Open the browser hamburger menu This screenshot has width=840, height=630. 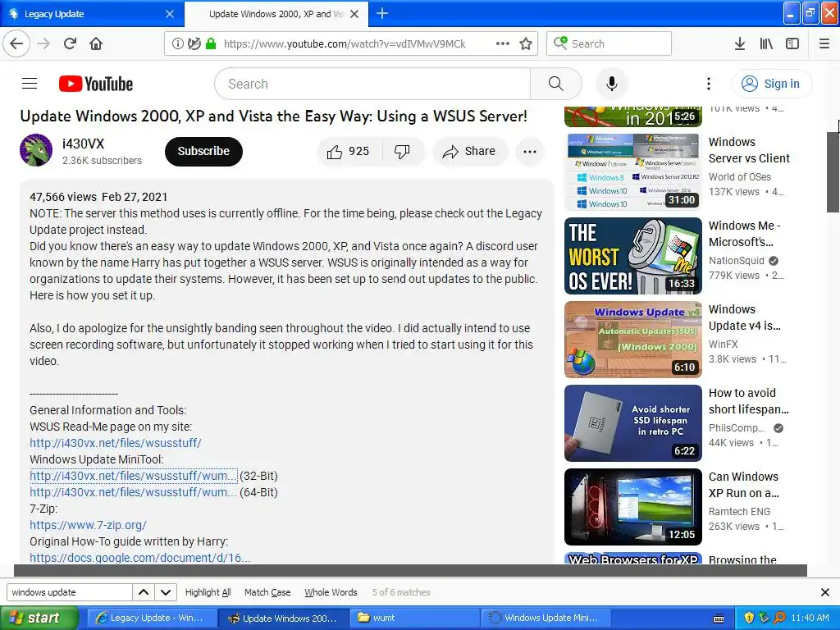[824, 43]
